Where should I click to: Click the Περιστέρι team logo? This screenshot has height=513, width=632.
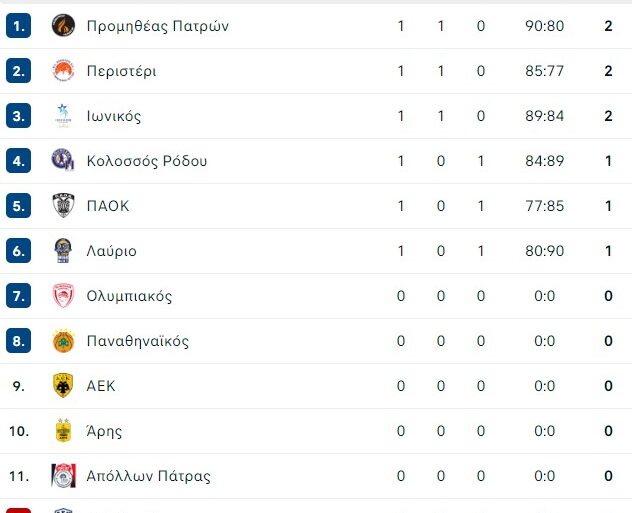click(63, 71)
